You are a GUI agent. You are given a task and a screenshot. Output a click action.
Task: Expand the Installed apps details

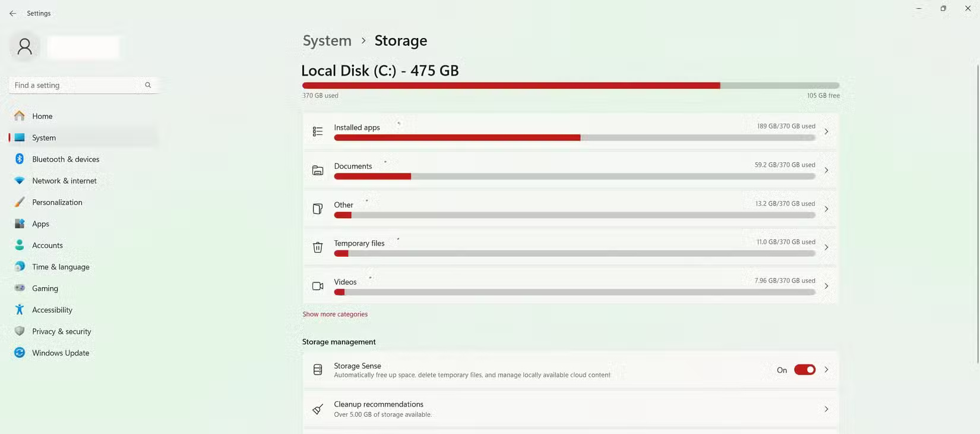pos(826,131)
